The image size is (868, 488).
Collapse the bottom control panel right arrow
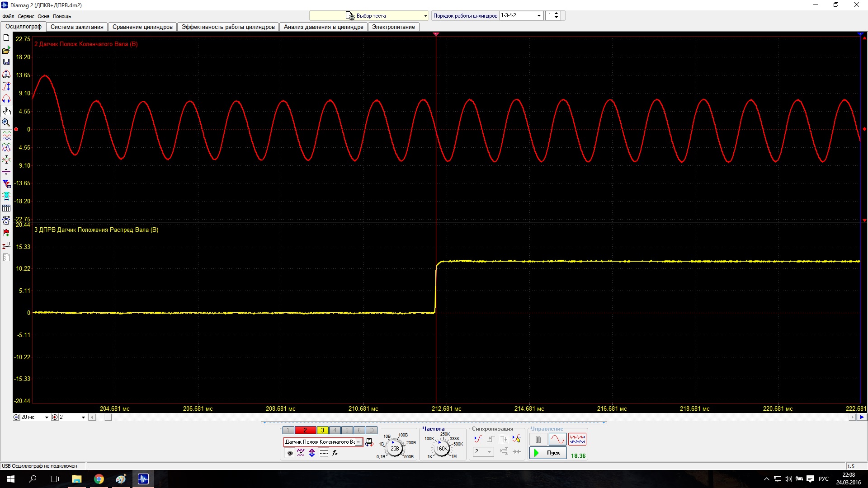[x=604, y=423]
